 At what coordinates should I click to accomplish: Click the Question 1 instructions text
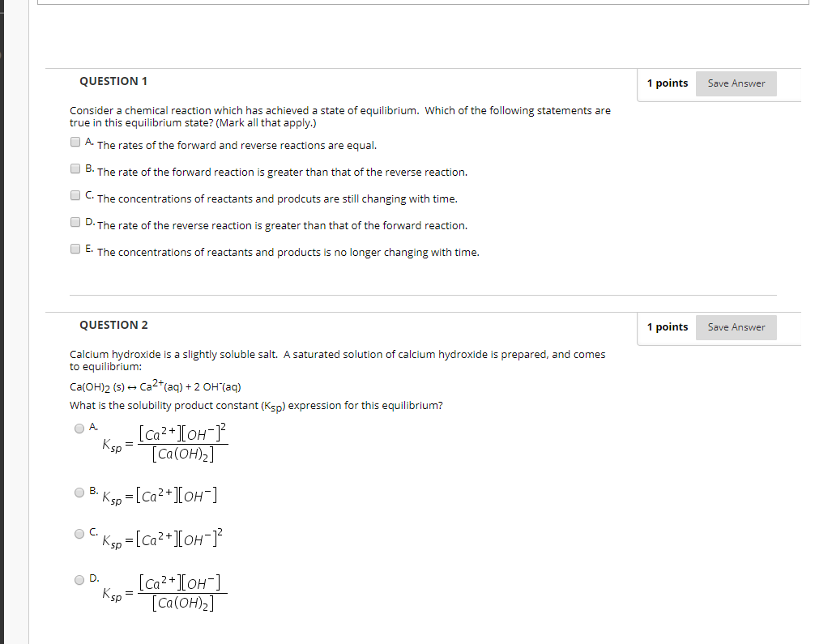pos(340,116)
